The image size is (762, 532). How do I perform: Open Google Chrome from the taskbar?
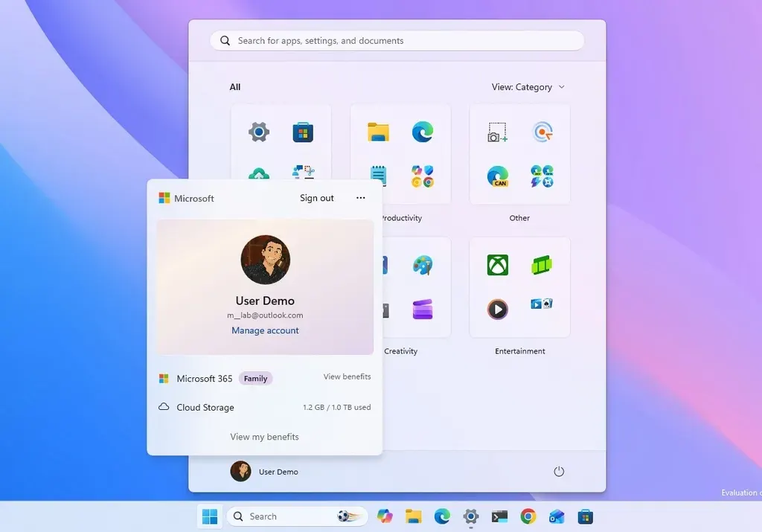[528, 516]
